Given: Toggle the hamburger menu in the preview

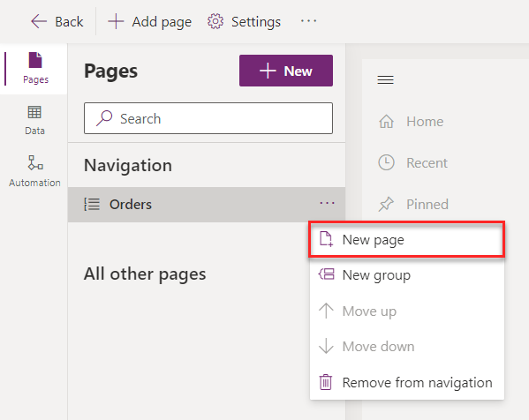Looking at the screenshot, I should click(385, 80).
